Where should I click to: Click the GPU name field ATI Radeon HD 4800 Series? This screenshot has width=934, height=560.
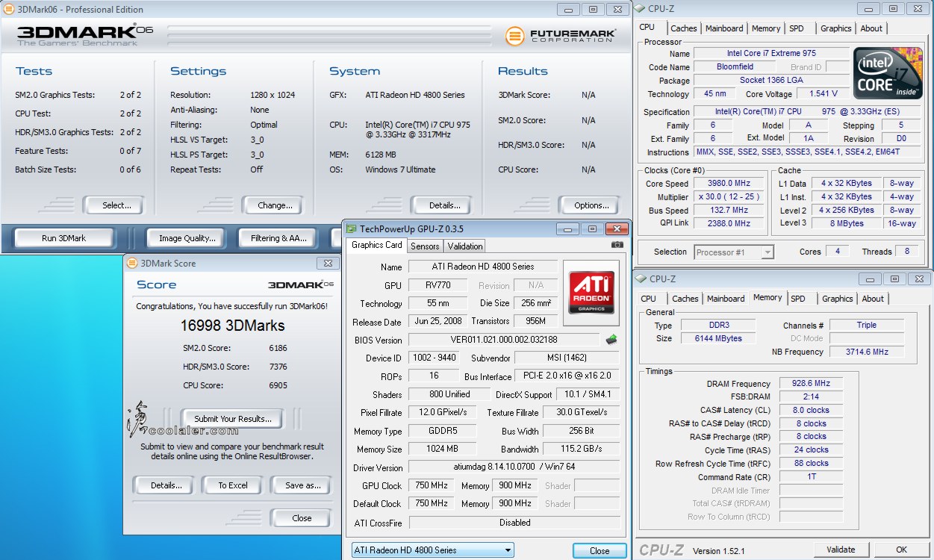(x=483, y=267)
